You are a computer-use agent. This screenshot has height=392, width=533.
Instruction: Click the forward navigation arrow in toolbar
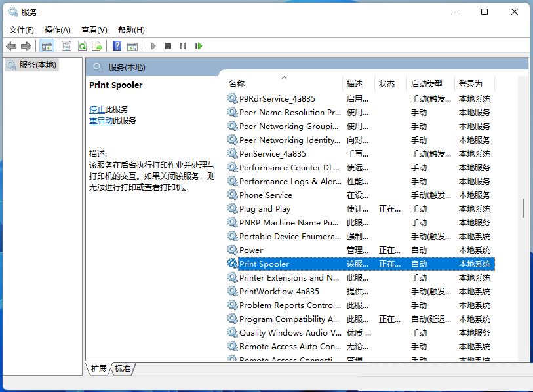26,46
